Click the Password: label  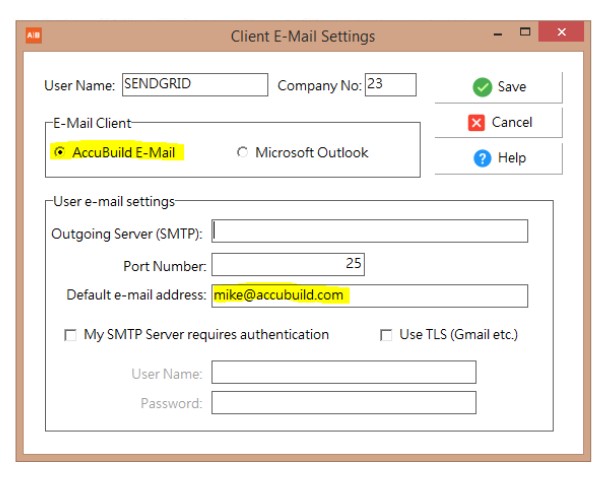(x=171, y=403)
